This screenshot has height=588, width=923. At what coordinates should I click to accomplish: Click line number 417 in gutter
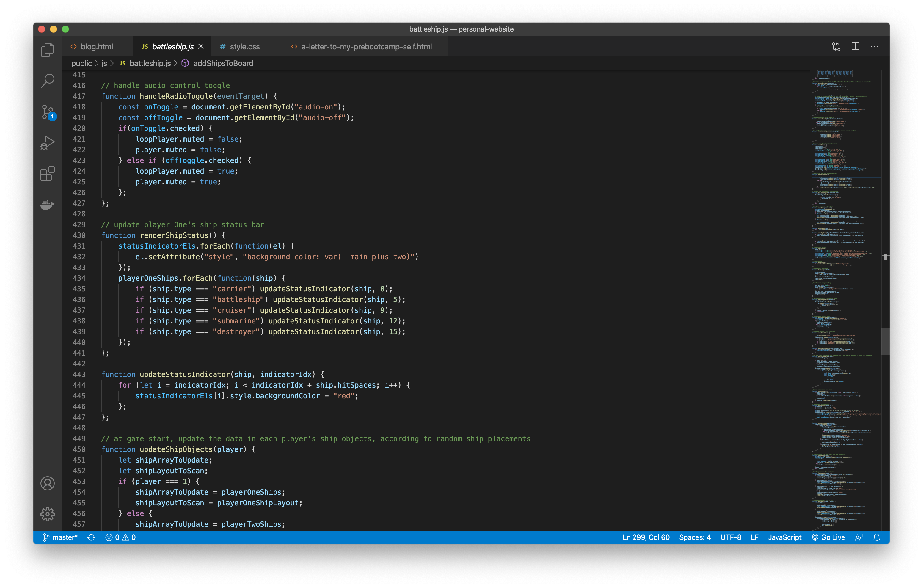[79, 96]
